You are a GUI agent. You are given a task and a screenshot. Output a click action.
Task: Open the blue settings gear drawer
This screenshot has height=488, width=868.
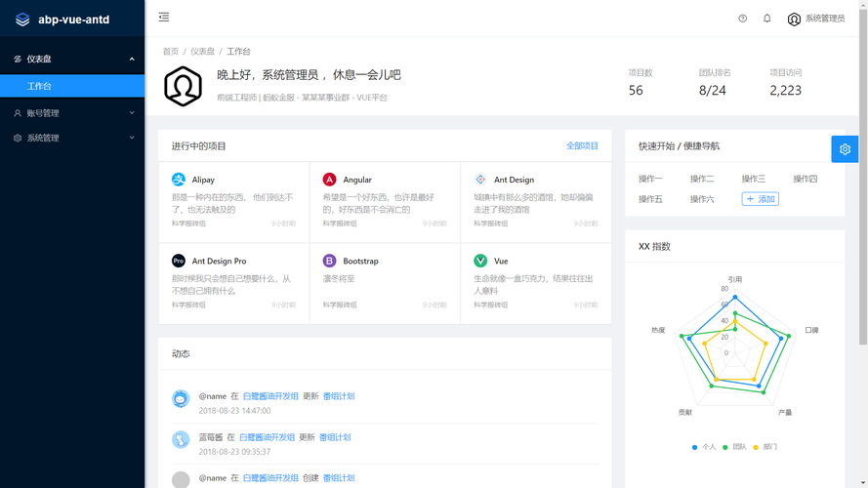point(845,148)
